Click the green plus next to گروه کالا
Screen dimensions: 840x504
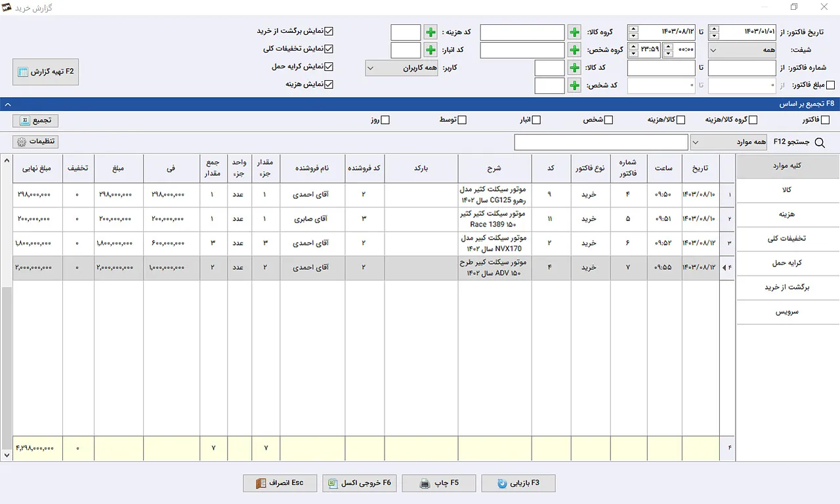(574, 32)
